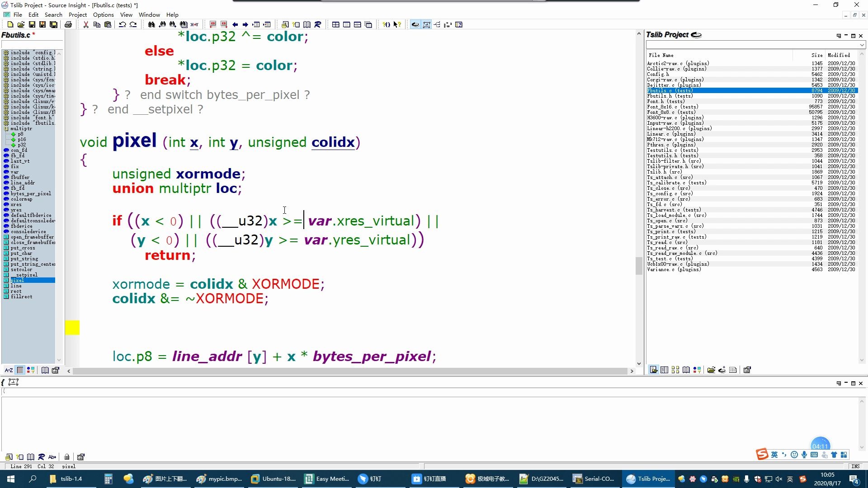
Task: Select fillrect in the symbol list
Action: point(21,297)
